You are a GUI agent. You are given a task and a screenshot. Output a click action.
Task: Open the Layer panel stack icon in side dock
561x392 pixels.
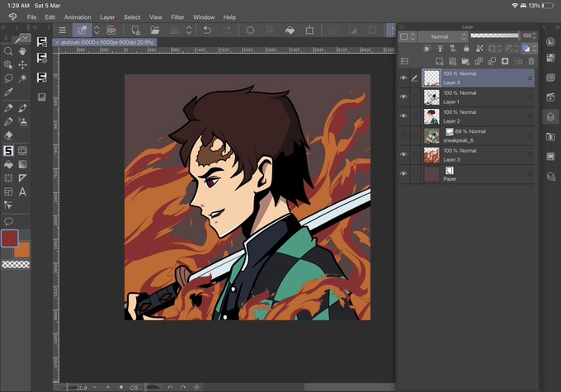(x=550, y=116)
